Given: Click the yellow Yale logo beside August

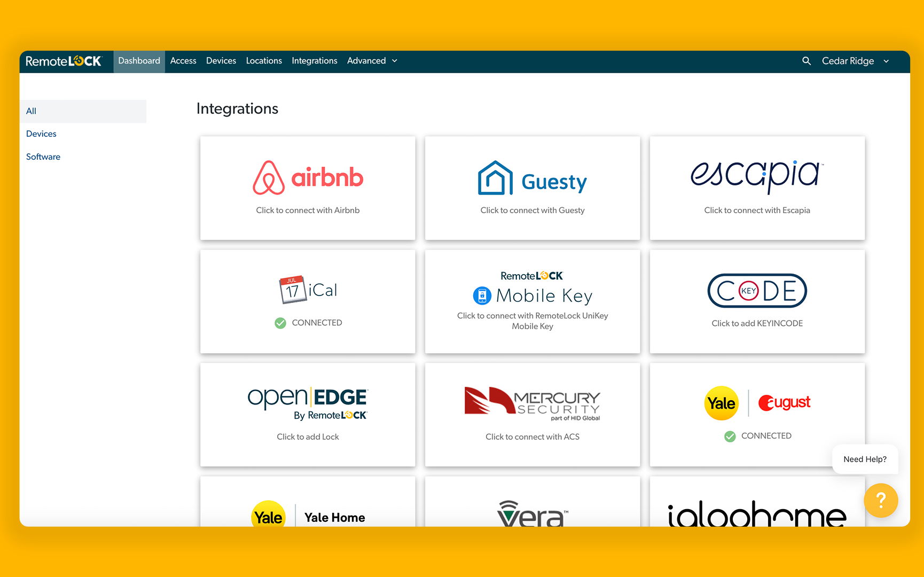Looking at the screenshot, I should (x=721, y=403).
